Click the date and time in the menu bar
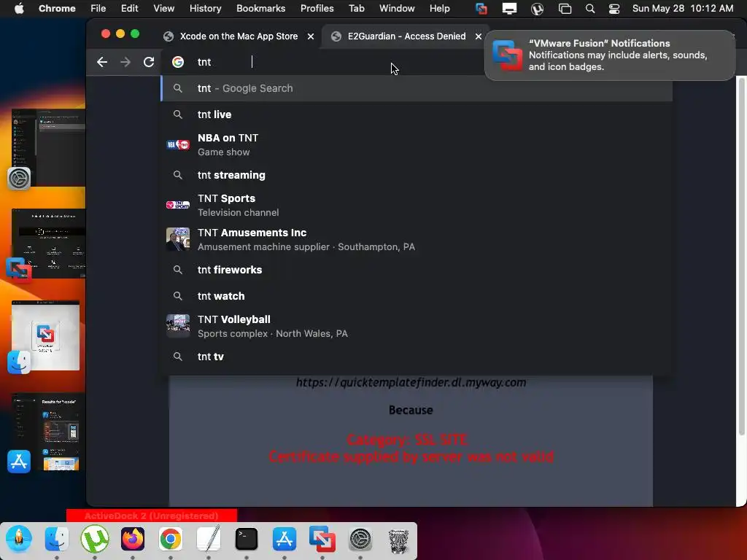The width and height of the screenshot is (747, 560). (683, 8)
